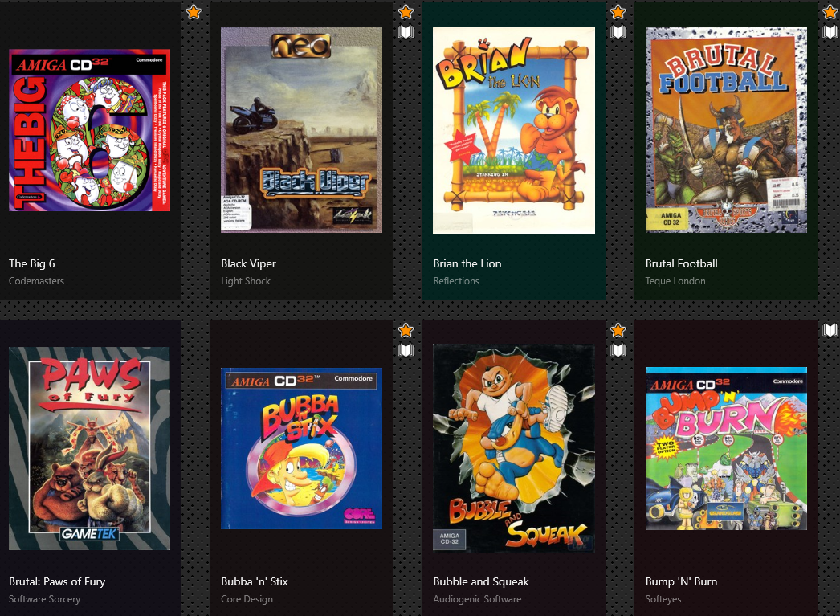Select The Big 6 cover art
Image resolution: width=840 pixels, height=616 pixels.
pos(89,130)
